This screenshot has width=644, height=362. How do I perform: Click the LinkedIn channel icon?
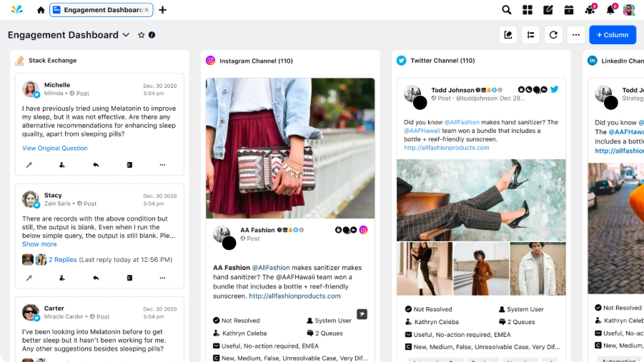click(593, 60)
